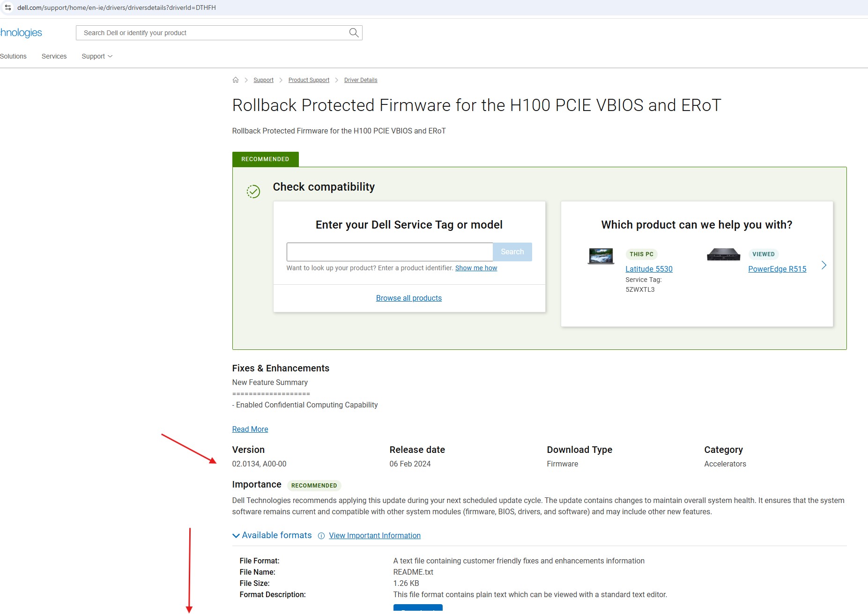The width and height of the screenshot is (868, 614).
Task: Click the green compatibility check icon
Action: pyautogui.click(x=253, y=191)
